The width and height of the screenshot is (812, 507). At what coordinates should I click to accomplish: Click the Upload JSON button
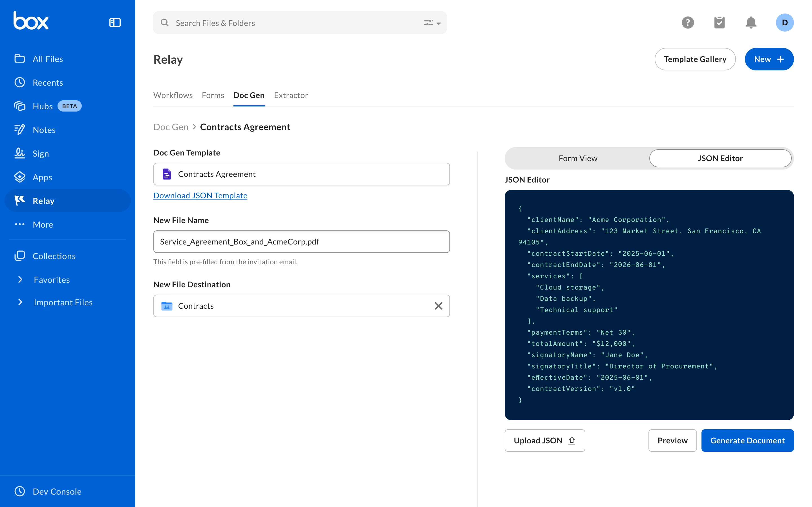tap(544, 440)
